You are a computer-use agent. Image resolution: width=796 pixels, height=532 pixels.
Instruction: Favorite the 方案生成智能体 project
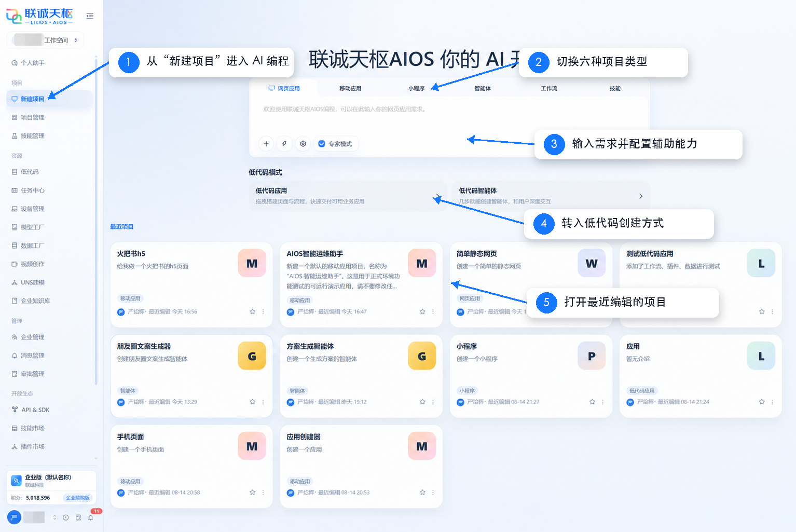[422, 402]
